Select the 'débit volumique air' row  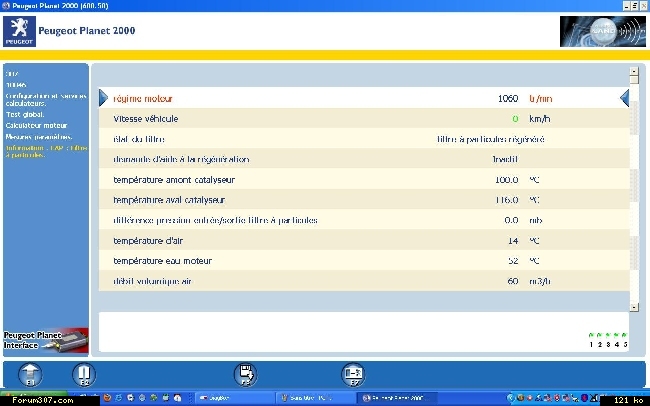[364, 281]
